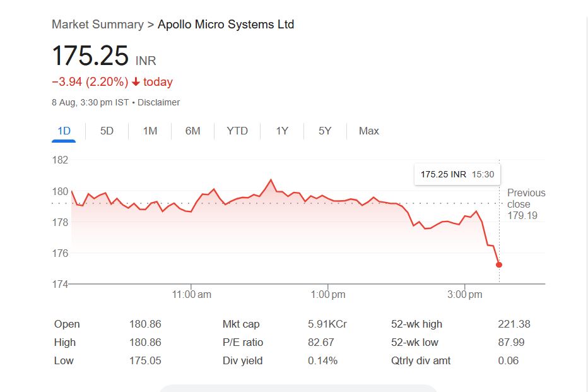Click the 11:00 am axis label
Image resolution: width=588 pixels, height=392 pixels.
tap(191, 295)
